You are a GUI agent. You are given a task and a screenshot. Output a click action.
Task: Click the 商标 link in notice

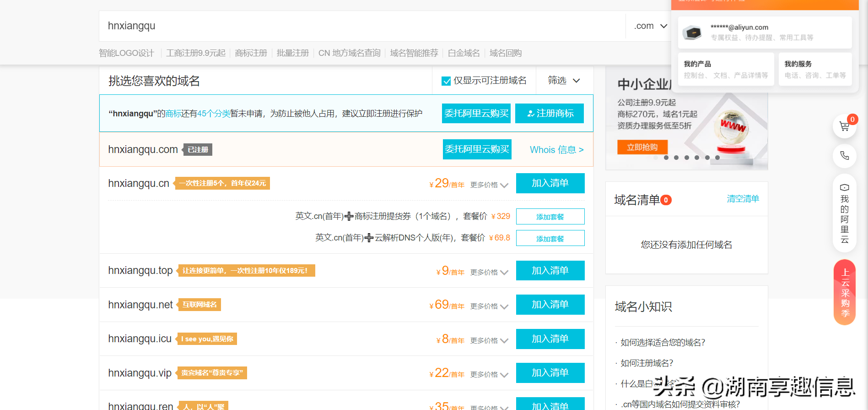click(173, 114)
